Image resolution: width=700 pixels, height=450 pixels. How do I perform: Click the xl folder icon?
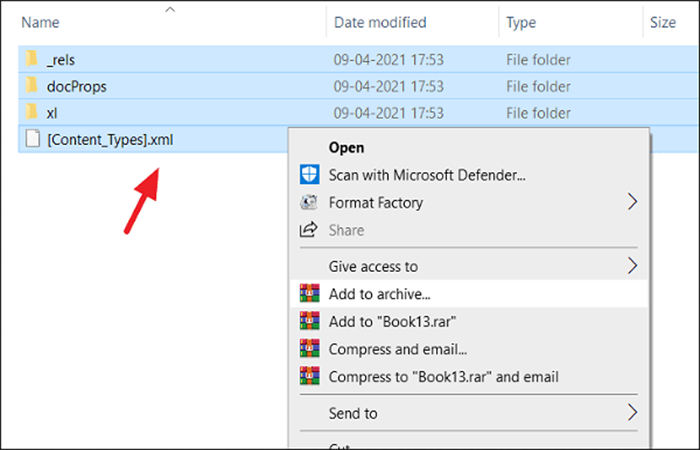(31, 112)
